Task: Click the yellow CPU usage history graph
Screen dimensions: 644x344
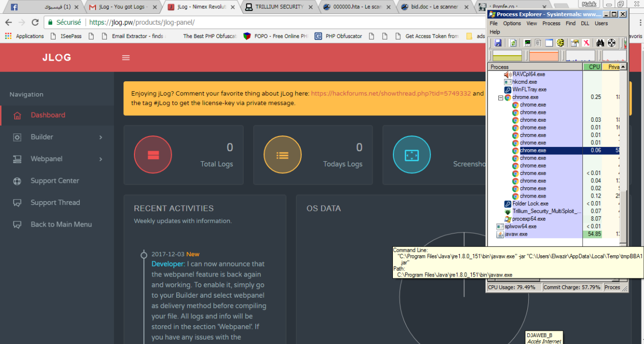Action: (x=506, y=56)
